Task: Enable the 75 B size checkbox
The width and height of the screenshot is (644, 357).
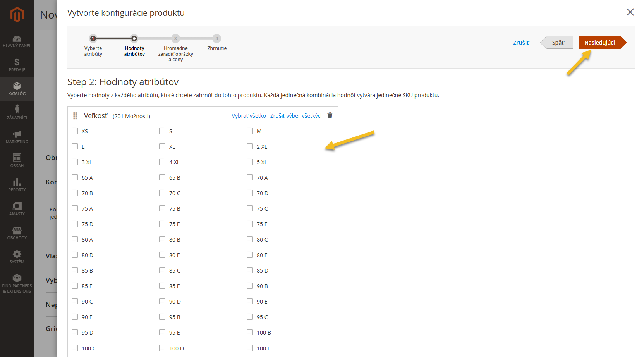Action: point(162,208)
